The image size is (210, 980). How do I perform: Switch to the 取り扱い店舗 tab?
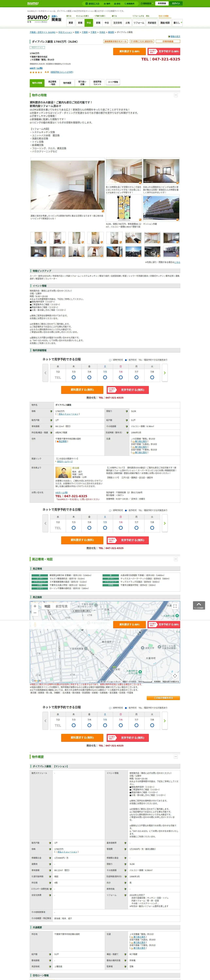click(x=82, y=83)
